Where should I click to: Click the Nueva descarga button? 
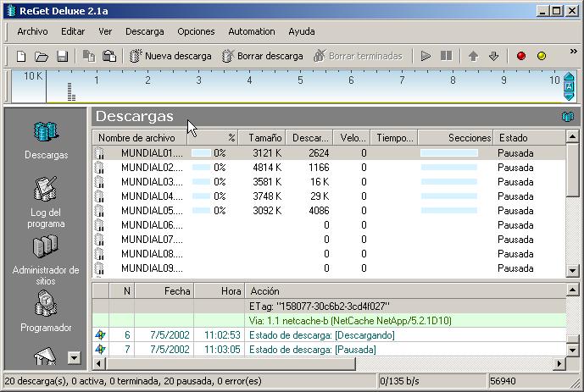(170, 57)
